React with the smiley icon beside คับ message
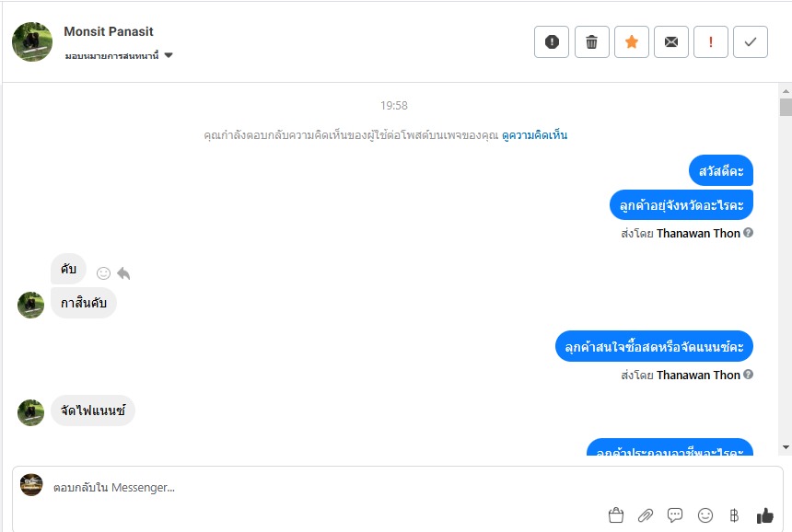 (103, 273)
